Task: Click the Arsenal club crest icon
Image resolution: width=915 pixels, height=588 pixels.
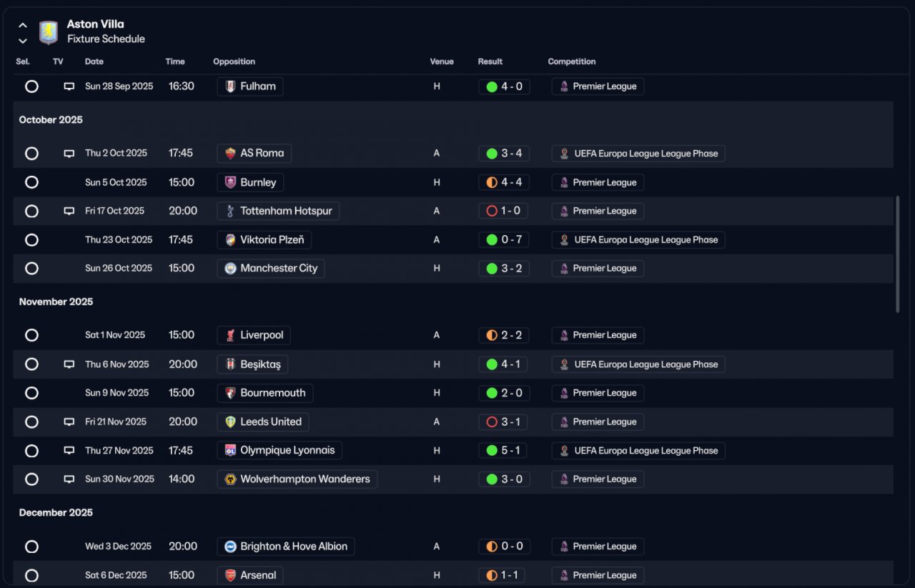Action: click(x=230, y=575)
